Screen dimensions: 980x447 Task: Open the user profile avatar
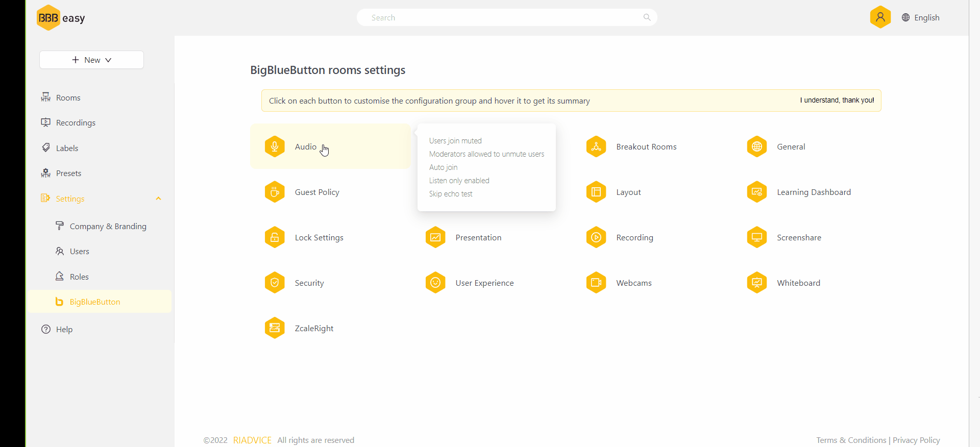click(x=880, y=17)
